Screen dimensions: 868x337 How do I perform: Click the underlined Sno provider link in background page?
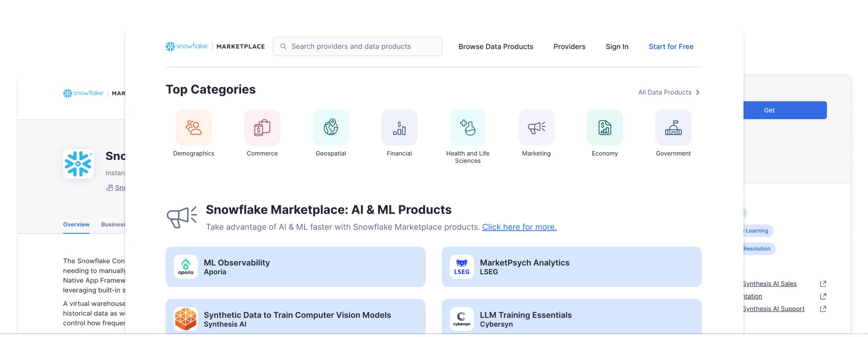[x=120, y=187]
